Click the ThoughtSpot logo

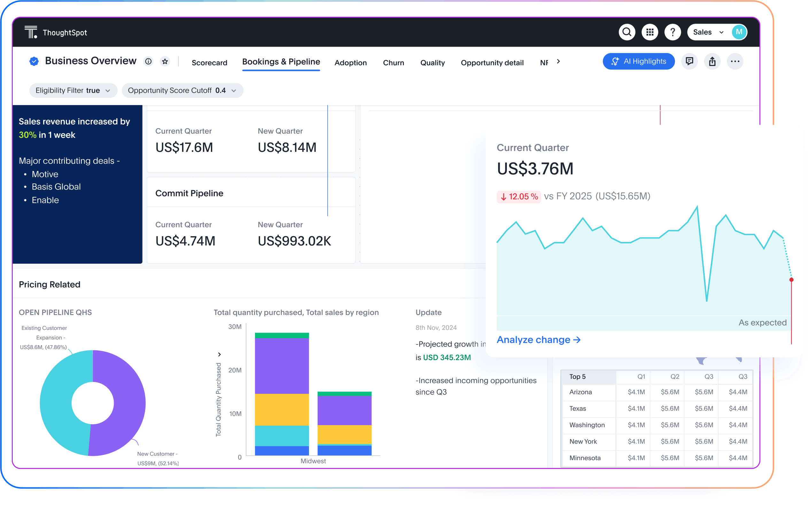click(x=31, y=32)
